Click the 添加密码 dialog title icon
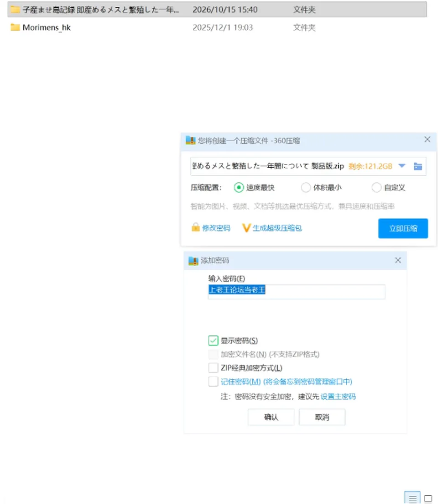Viewport: 438px width, 504px height. click(x=193, y=261)
